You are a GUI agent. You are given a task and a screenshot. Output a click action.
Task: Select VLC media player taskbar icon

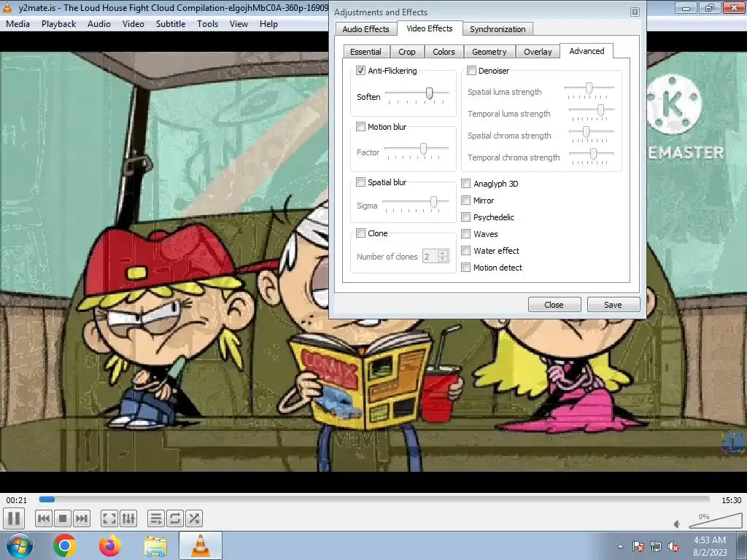click(201, 545)
